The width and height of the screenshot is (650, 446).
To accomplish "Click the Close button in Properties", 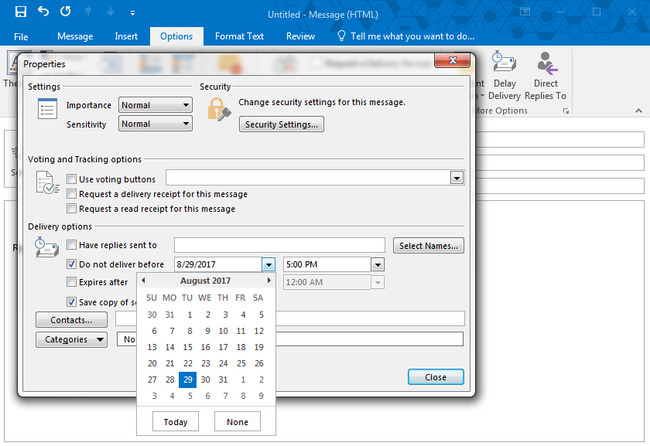I will tap(435, 377).
